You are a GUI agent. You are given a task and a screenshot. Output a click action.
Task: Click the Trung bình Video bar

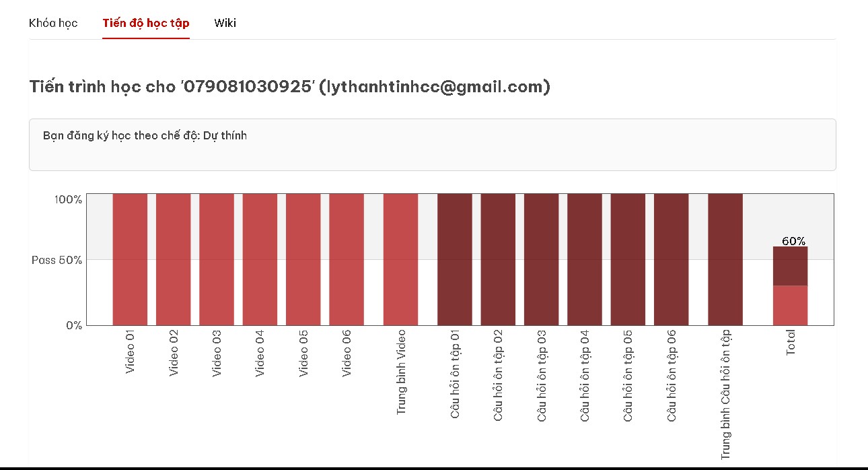click(400, 259)
